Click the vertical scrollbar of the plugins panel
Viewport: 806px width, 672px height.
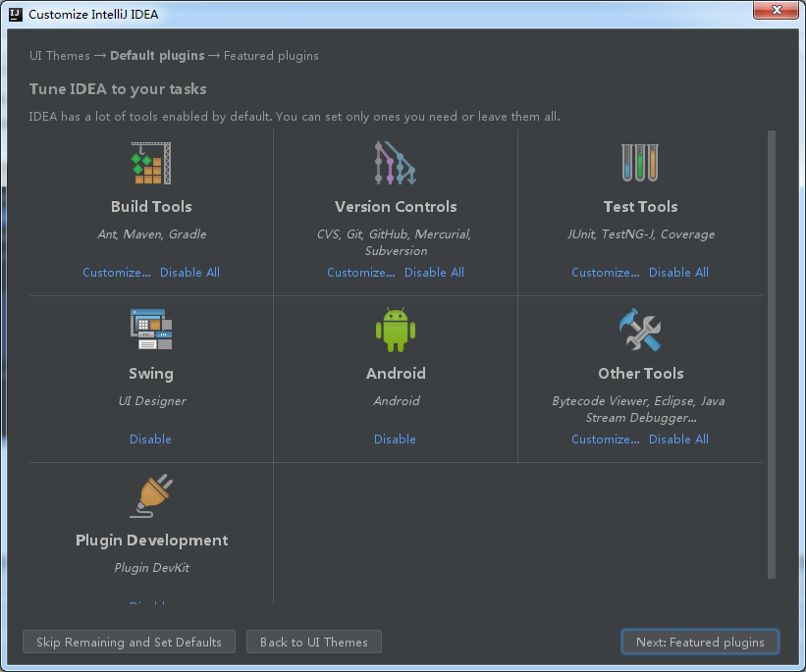coord(771,354)
